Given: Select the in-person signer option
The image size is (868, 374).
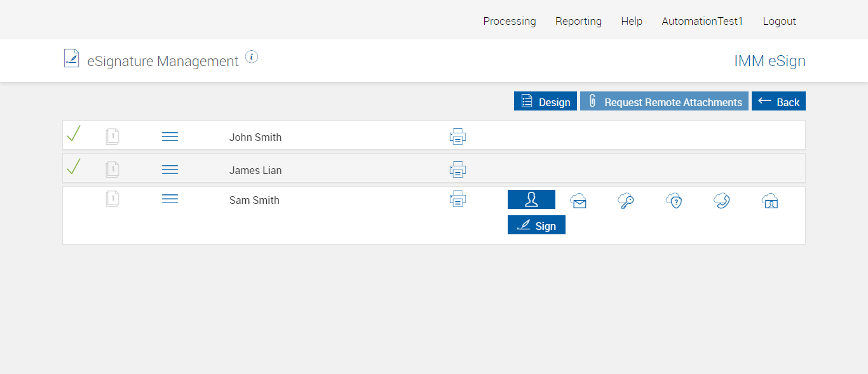Looking at the screenshot, I should 531,199.
